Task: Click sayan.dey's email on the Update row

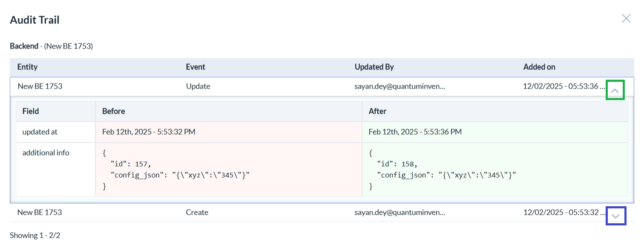Action: [x=400, y=86]
